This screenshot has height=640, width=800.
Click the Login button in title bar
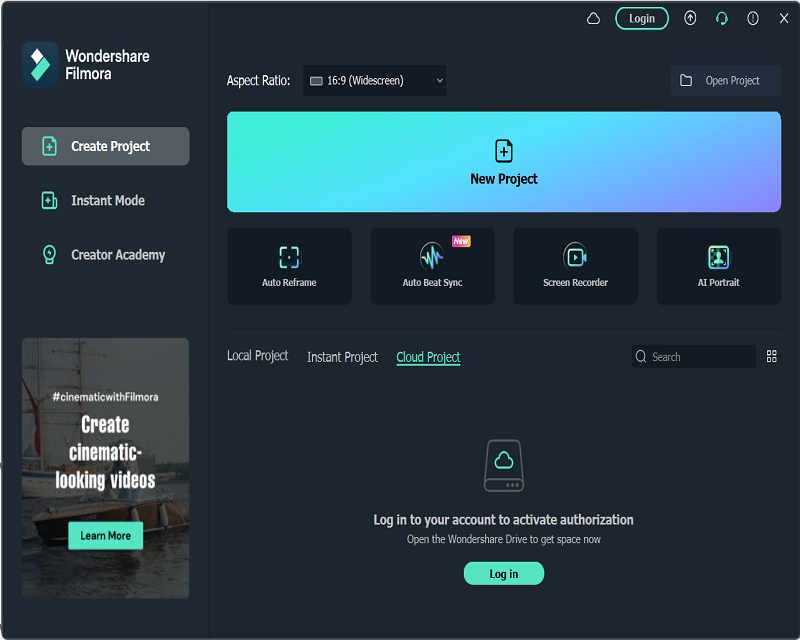pyautogui.click(x=641, y=19)
